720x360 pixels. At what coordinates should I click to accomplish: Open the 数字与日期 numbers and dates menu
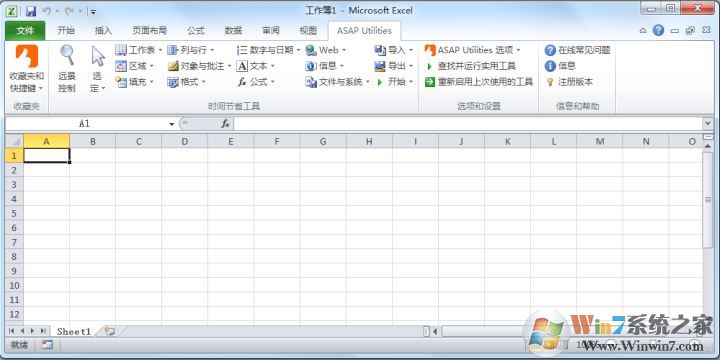(269, 50)
